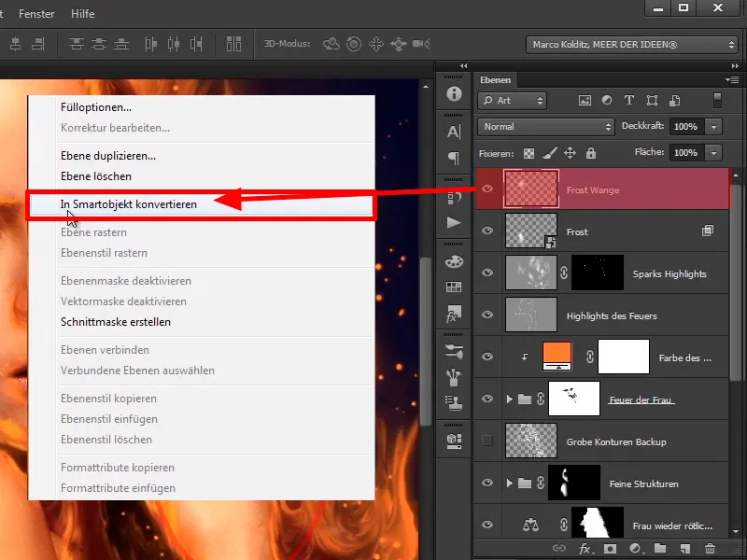Open the Clone Source stamp panel icon
Screen dimensions: 747x560
click(454, 403)
